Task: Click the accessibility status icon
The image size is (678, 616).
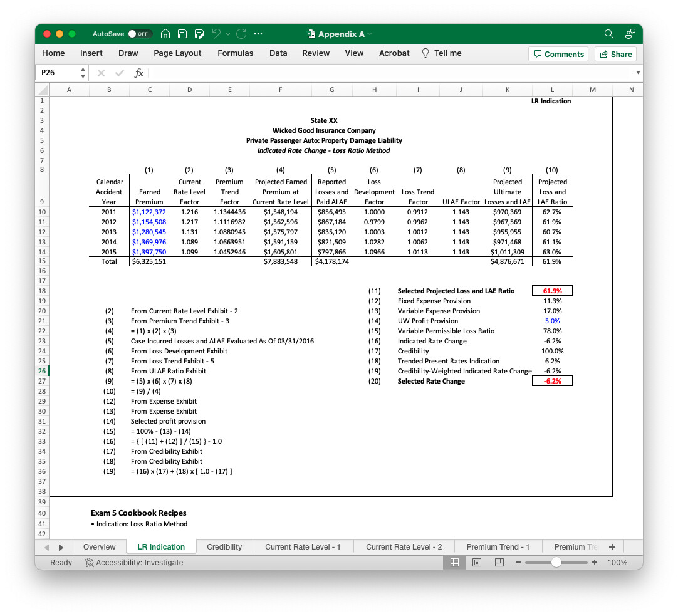Action: (89, 562)
